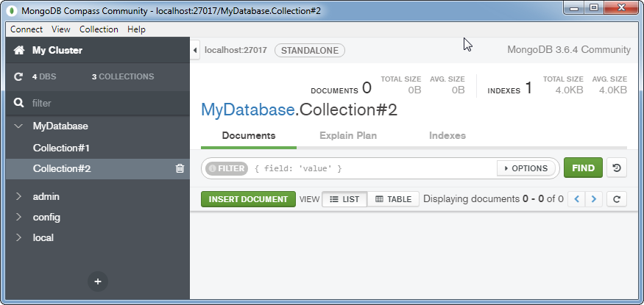Focus the query filter field
Image resolution: width=644 pixels, height=305 pixels.
(x=374, y=168)
